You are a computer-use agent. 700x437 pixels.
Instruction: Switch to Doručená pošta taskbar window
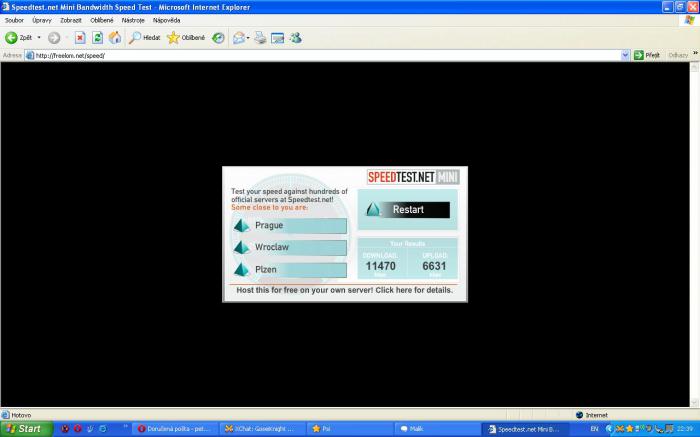coord(176,429)
